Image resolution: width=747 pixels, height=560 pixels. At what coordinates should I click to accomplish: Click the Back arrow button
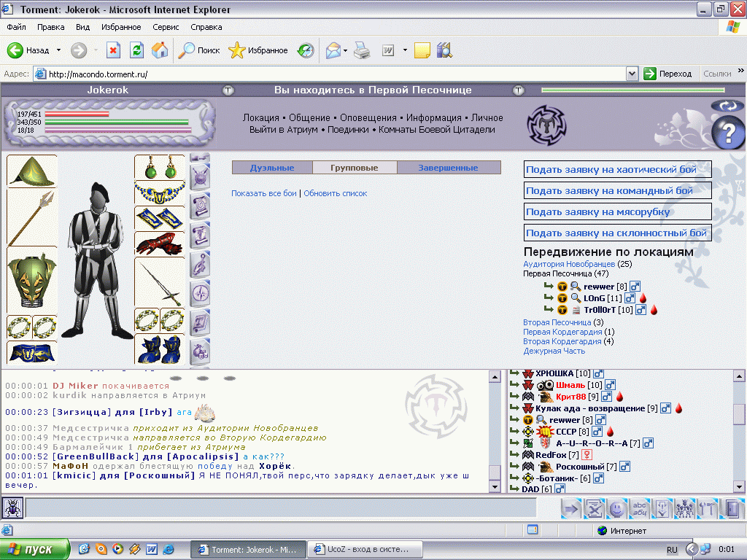coord(15,50)
